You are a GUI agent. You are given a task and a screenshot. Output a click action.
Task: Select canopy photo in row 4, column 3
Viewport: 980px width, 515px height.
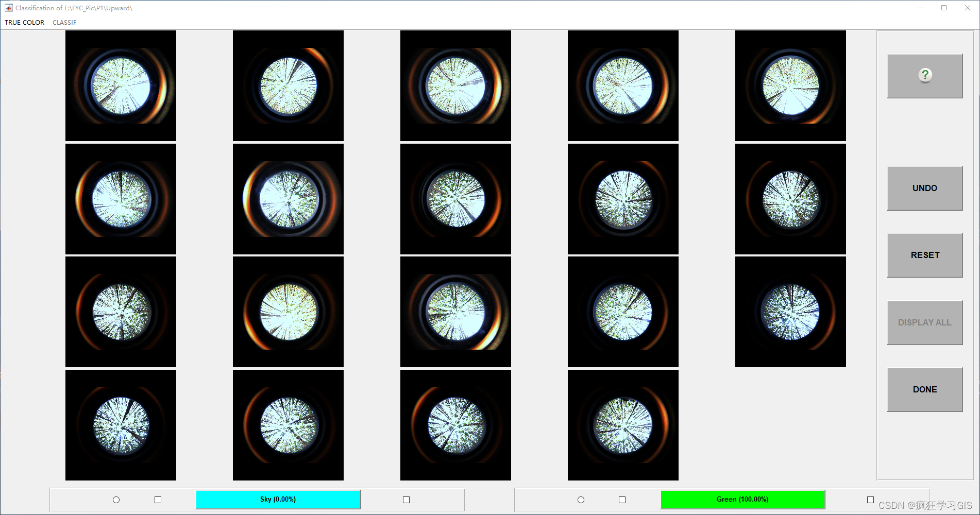point(455,425)
